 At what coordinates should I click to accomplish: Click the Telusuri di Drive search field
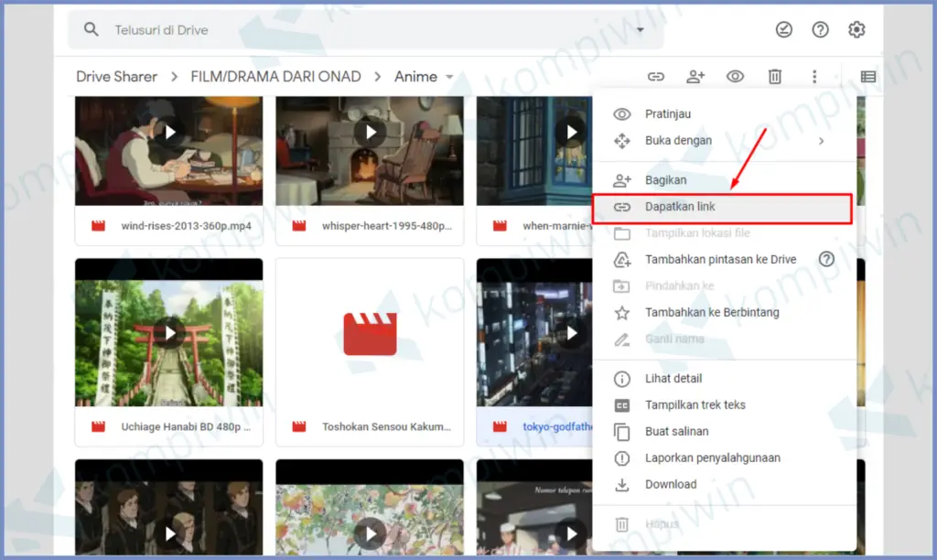366,30
